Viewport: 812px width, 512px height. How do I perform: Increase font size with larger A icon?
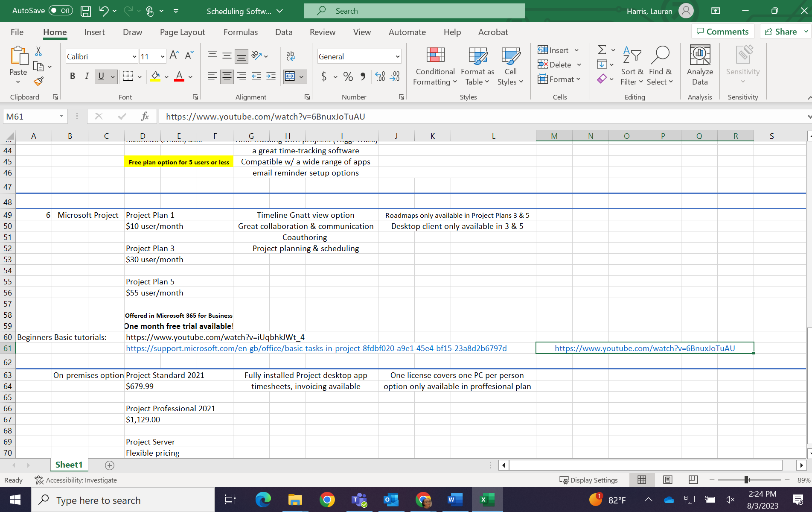point(174,56)
